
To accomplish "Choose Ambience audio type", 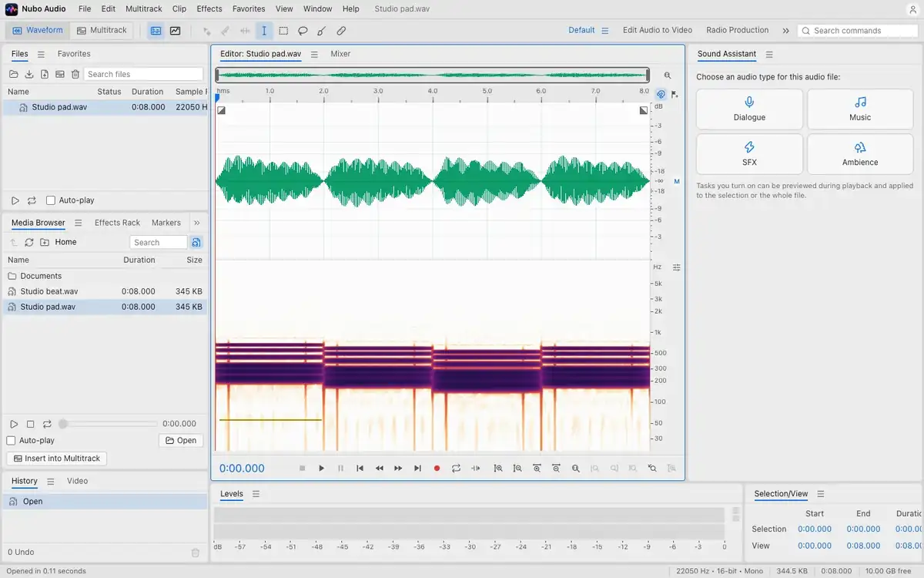I will coord(860,154).
